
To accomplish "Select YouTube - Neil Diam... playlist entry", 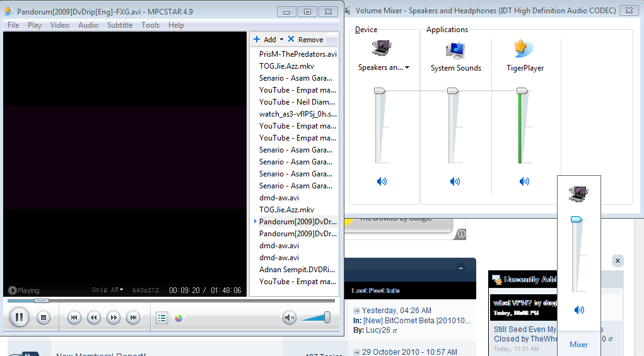I will pyautogui.click(x=297, y=101).
